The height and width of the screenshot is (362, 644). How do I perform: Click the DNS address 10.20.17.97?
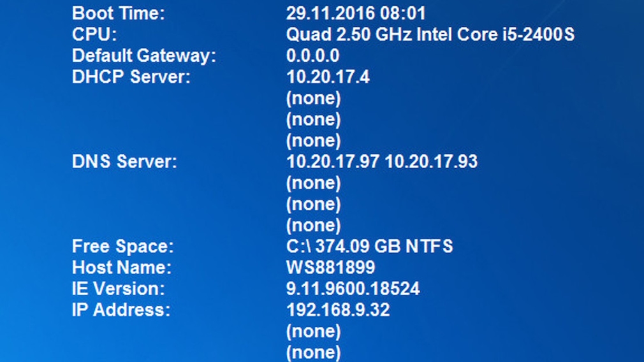333,162
